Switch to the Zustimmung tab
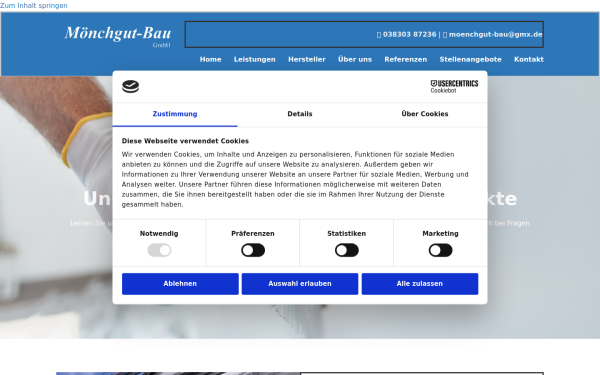This screenshot has height=375, width=600. 175,114
